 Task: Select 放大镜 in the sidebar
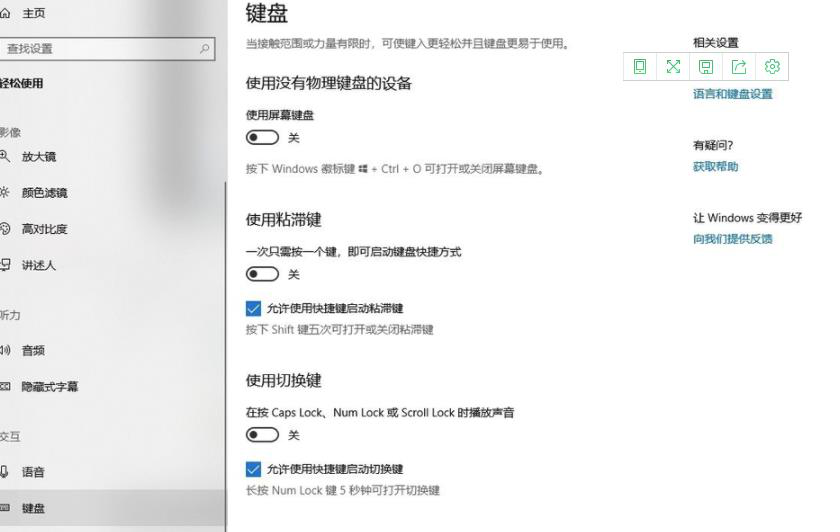point(39,156)
